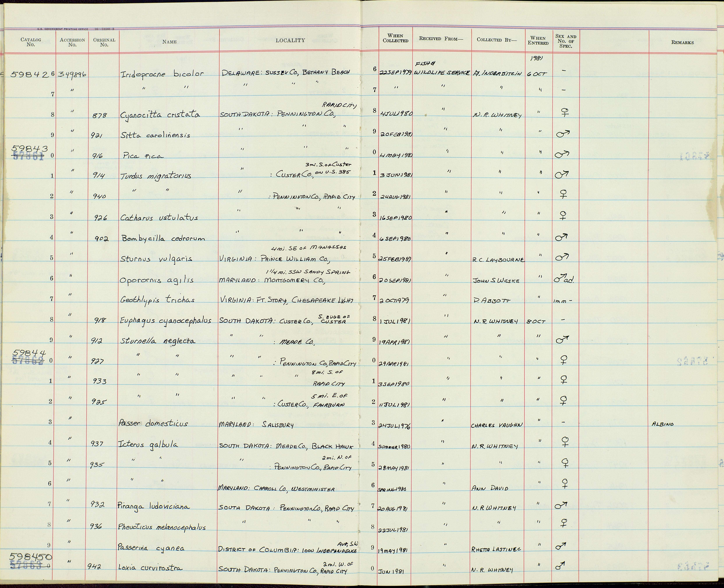Click the 'When Collected' column header
This screenshot has height=588, width=724.
tap(395, 38)
